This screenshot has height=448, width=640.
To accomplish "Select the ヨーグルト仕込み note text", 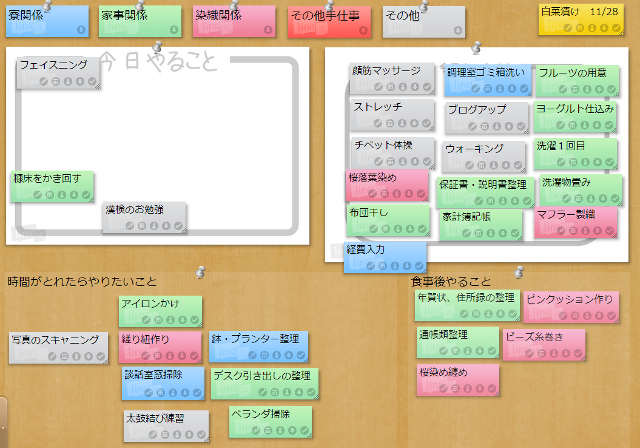I will [x=575, y=109].
